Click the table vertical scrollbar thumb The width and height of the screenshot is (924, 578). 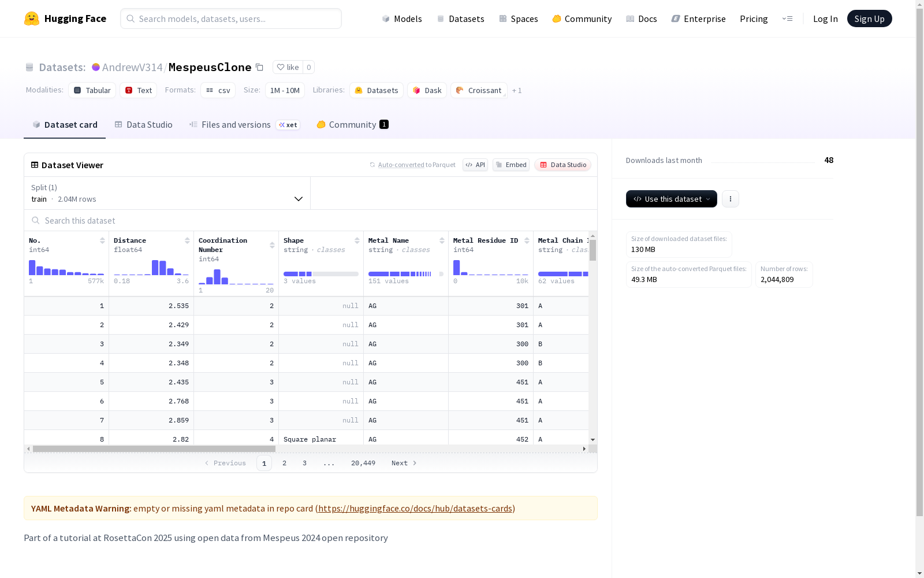pos(593,250)
